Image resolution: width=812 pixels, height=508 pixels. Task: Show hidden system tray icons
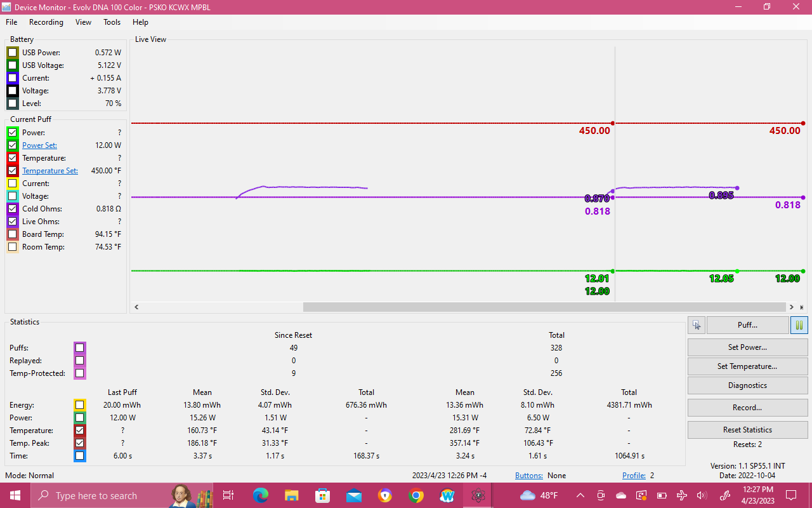pos(580,495)
